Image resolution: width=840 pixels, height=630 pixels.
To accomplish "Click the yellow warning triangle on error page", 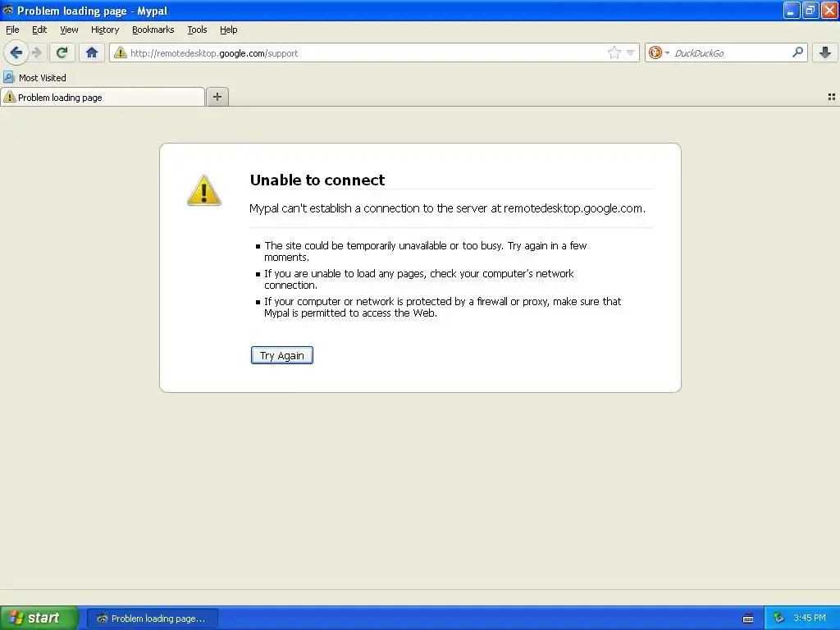I will point(203,190).
